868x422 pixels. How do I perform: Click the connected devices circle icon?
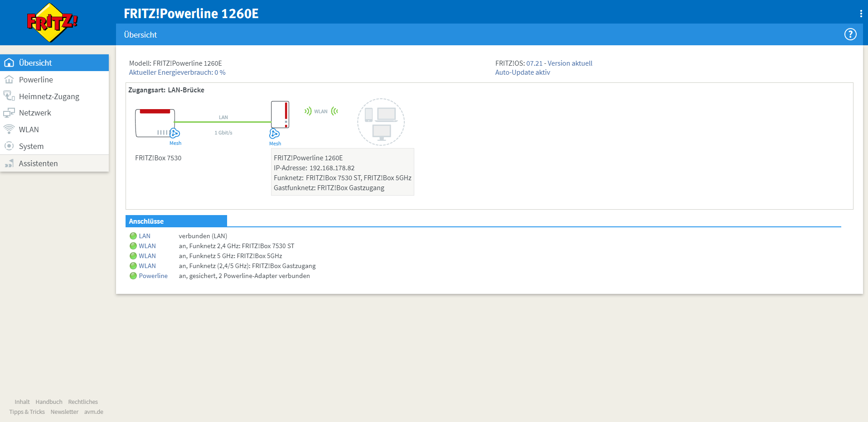[381, 122]
